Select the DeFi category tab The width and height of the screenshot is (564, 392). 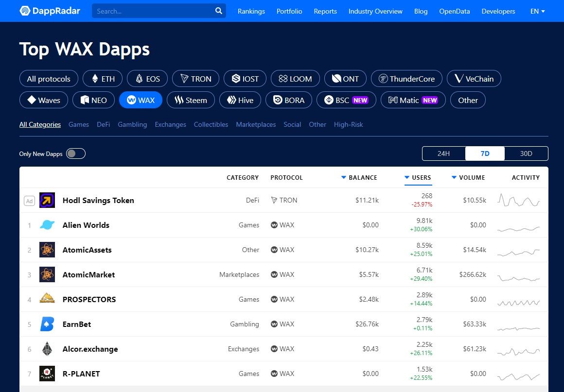click(x=103, y=124)
